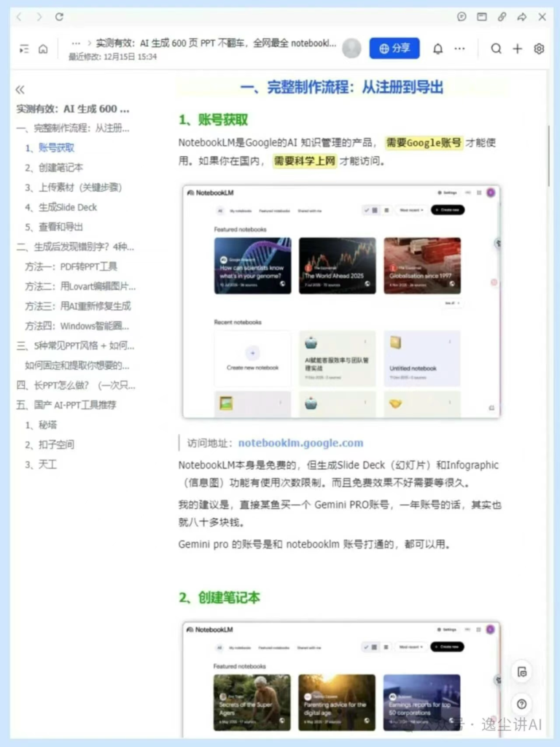Viewport: 560px width, 747px height.
Task: Select outline item 1、账号获取
Action: 50,147
